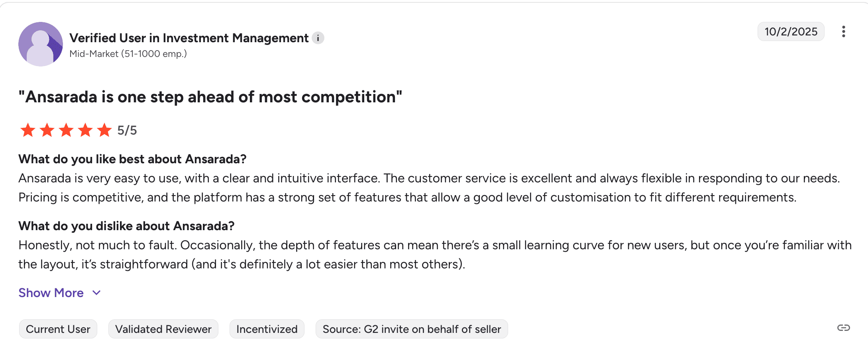Click the copy review link icon
The width and height of the screenshot is (868, 352).
[x=843, y=329]
